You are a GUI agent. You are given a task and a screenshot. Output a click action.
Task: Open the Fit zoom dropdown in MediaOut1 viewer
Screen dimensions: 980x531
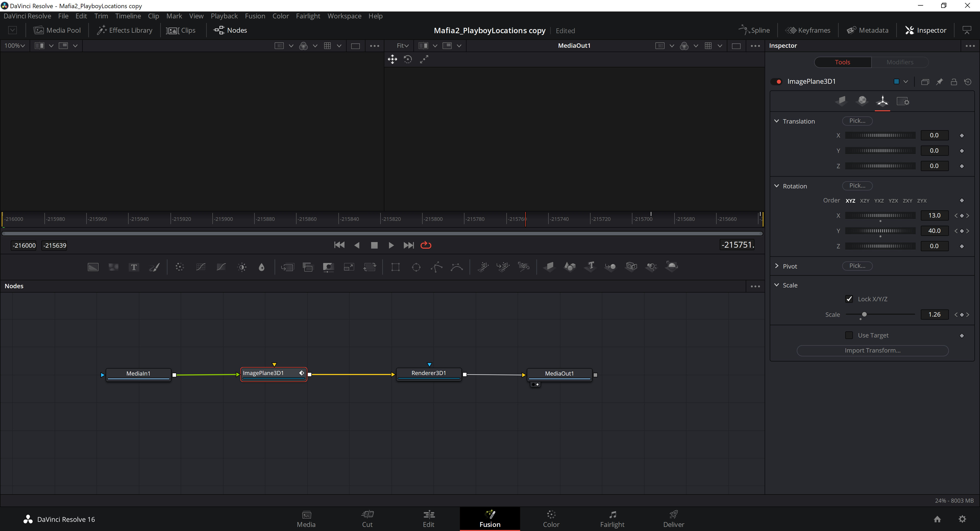[x=402, y=46]
